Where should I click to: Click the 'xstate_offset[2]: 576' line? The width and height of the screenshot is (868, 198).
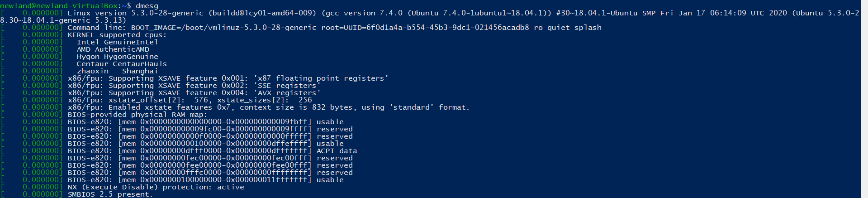190,100
